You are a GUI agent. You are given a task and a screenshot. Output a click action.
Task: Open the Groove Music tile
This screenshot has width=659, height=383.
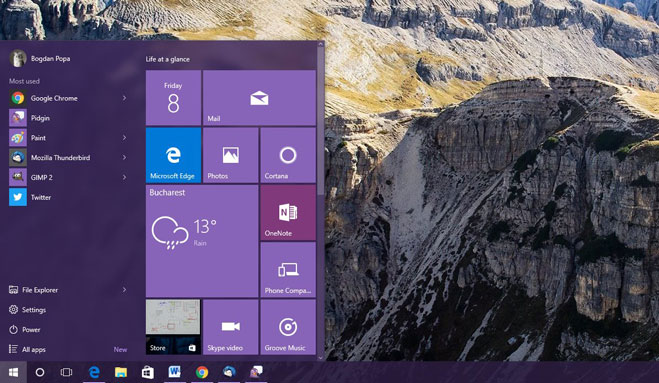click(288, 327)
